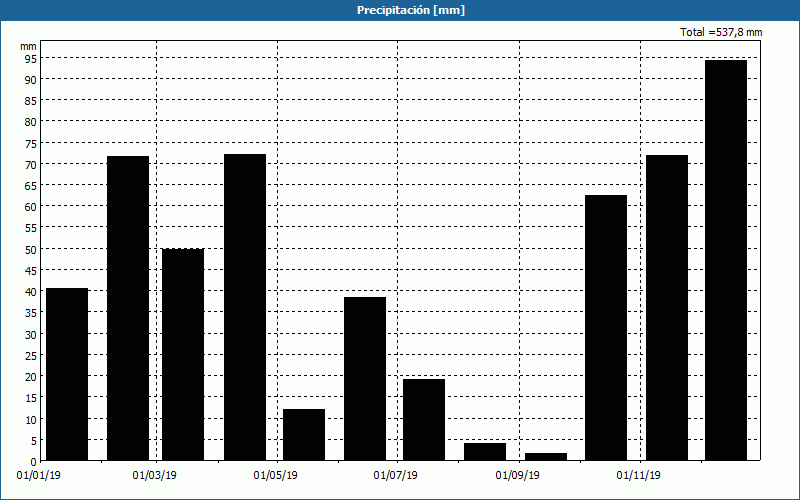Viewport: 800px width, 500px height.
Task: Click the 01/09/19 axis date label
Action: point(517,476)
